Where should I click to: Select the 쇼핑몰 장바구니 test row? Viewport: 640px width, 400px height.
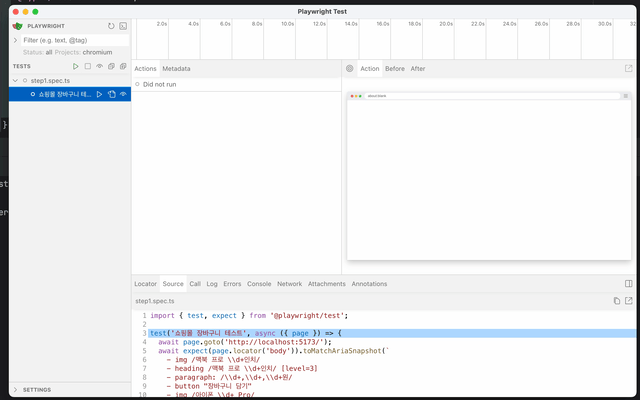click(x=70, y=94)
